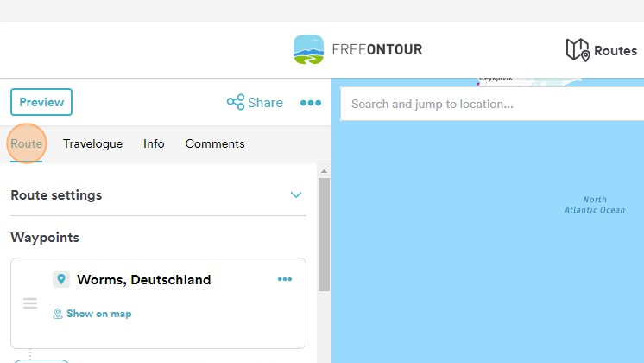
Task: Switch to the Travelogue tab
Action: click(93, 143)
